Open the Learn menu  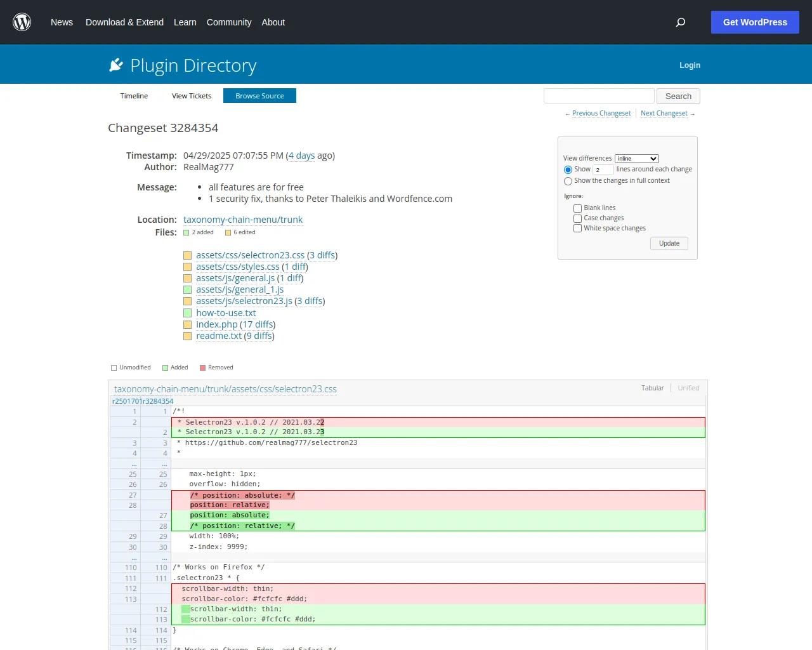click(x=185, y=22)
